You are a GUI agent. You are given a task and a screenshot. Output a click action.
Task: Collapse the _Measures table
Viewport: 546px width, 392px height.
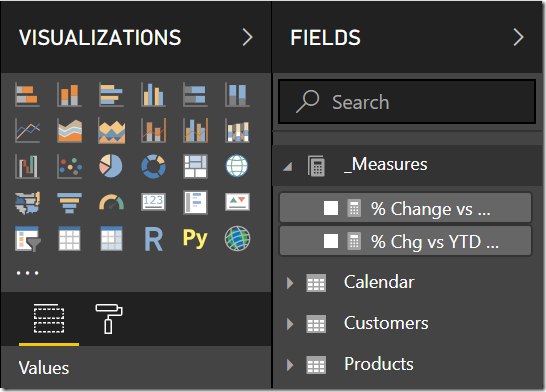pyautogui.click(x=288, y=167)
